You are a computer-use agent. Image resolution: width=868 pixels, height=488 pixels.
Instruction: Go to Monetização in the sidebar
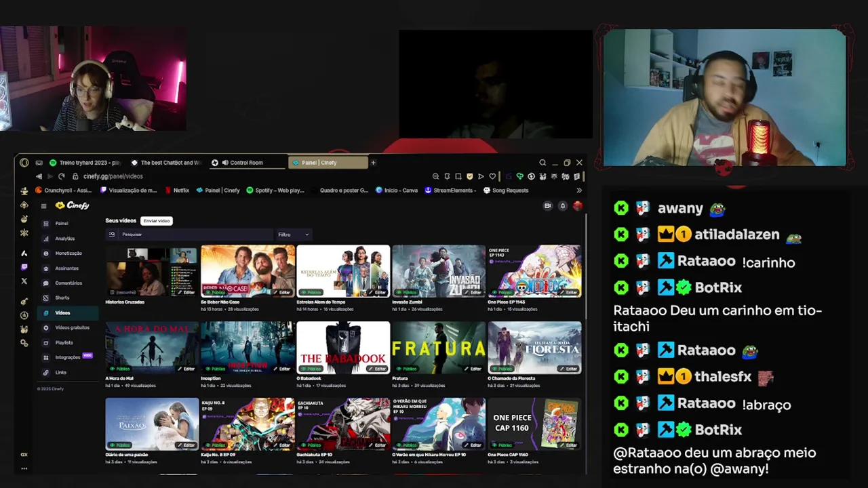click(68, 253)
